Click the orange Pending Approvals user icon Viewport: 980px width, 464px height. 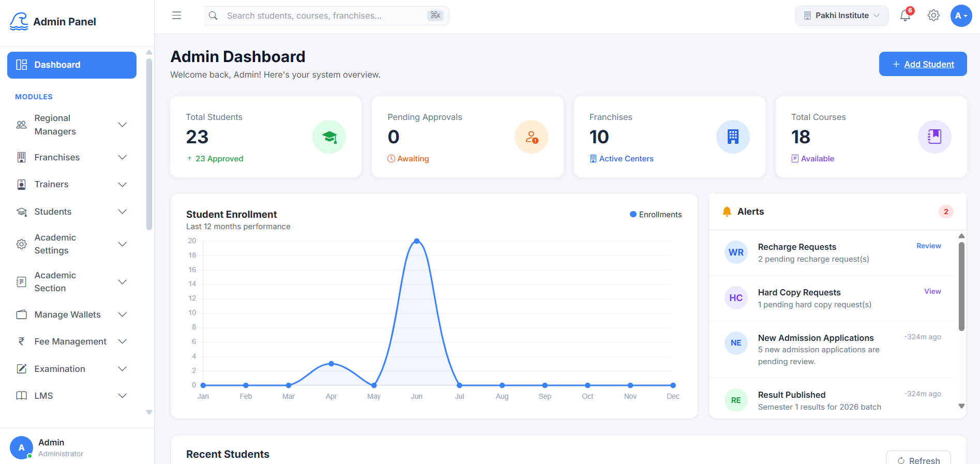pyautogui.click(x=531, y=137)
